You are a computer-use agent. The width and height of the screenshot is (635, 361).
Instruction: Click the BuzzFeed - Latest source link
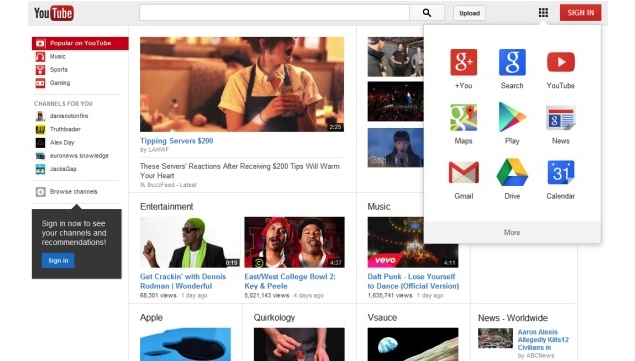point(171,185)
